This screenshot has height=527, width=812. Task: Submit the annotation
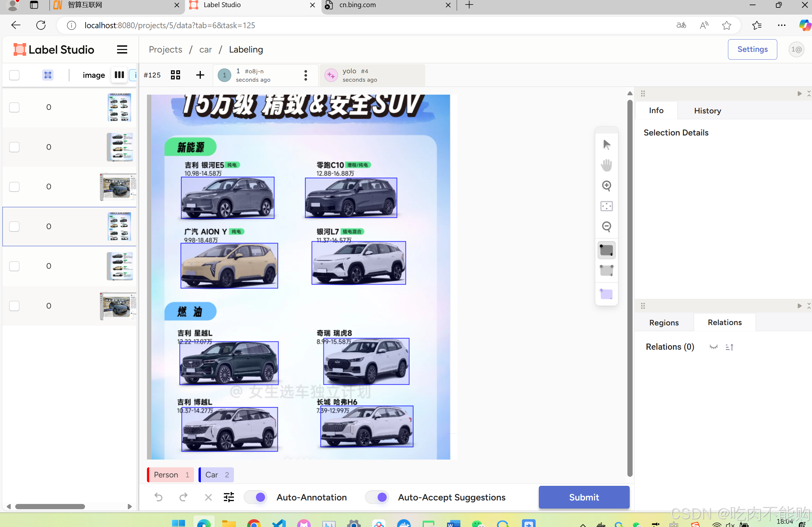pos(584,497)
